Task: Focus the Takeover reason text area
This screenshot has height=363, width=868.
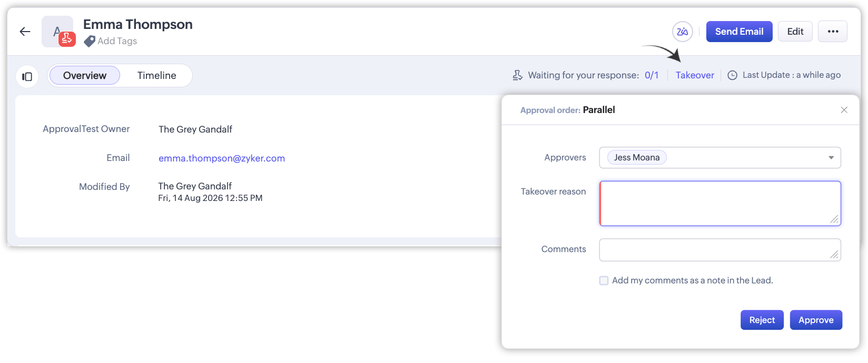Action: coord(720,204)
